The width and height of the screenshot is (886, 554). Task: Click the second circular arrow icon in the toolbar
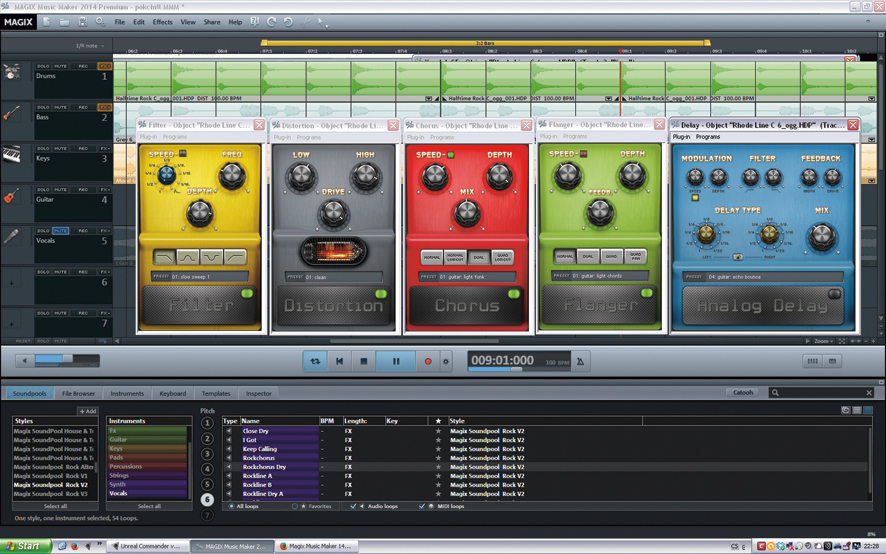click(288, 22)
